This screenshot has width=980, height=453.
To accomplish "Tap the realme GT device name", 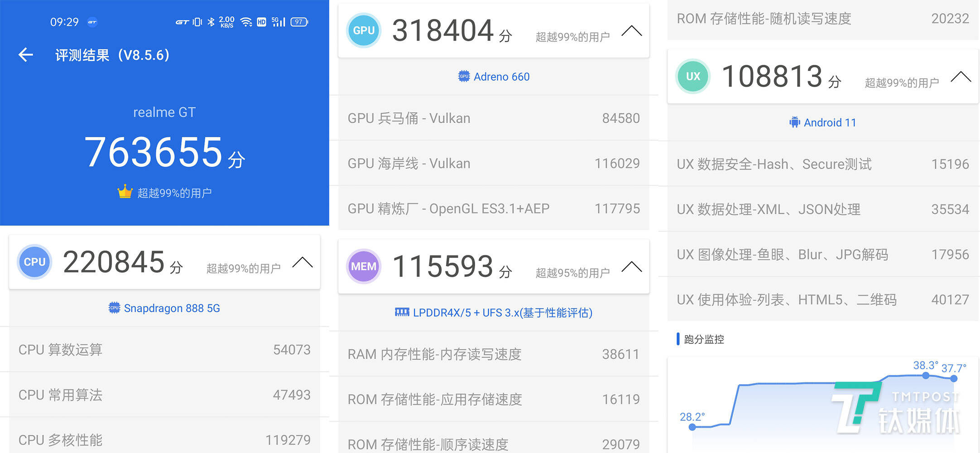I will (164, 112).
